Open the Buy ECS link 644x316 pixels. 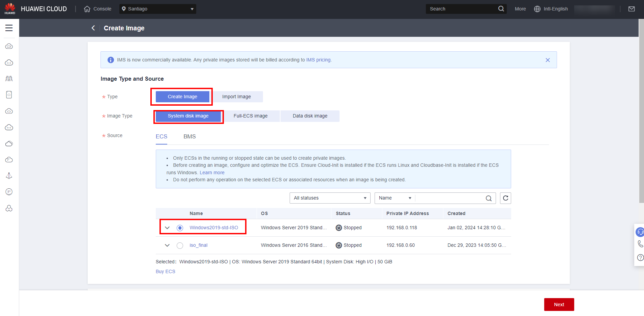[x=165, y=271]
